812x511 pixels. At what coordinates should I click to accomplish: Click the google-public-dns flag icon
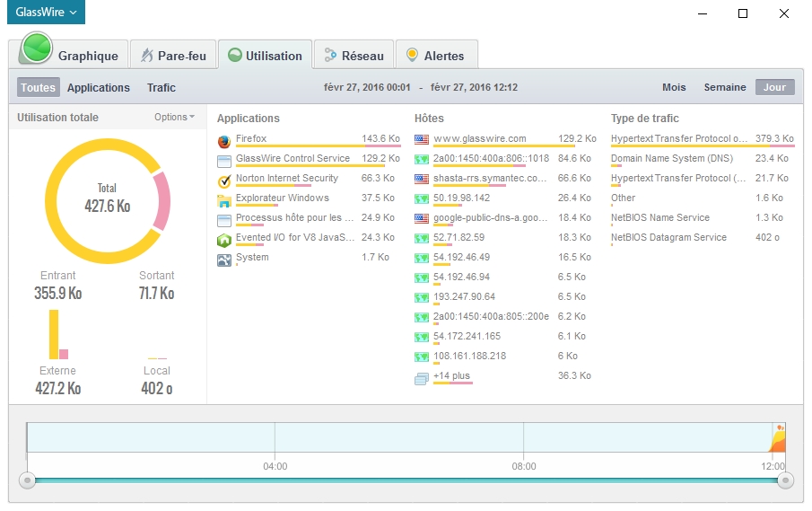click(422, 218)
